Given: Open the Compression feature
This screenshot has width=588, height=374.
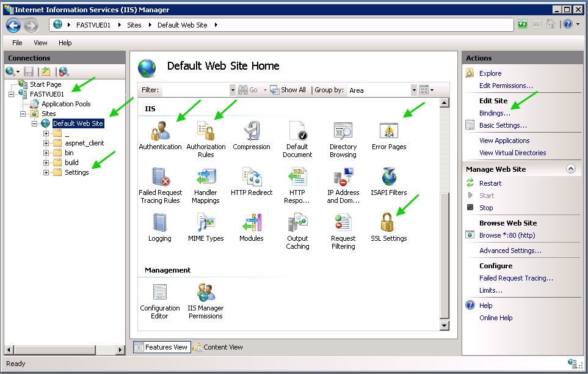Looking at the screenshot, I should coord(251,136).
